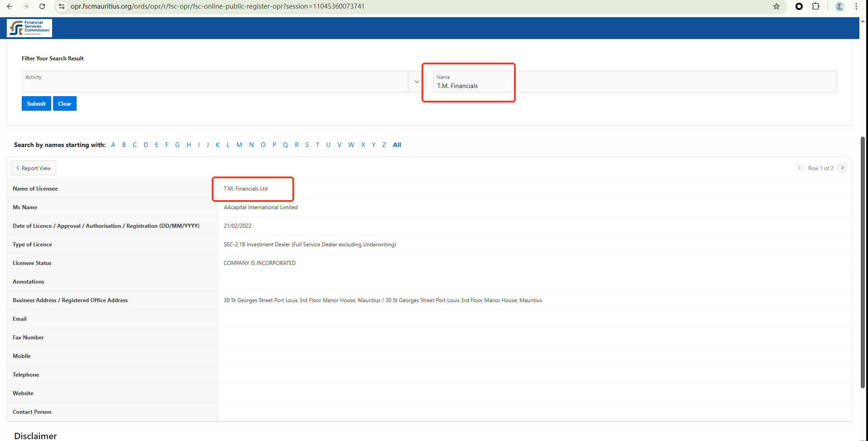The image size is (868, 441).
Task: Click the browser back arrow
Action: point(10,6)
